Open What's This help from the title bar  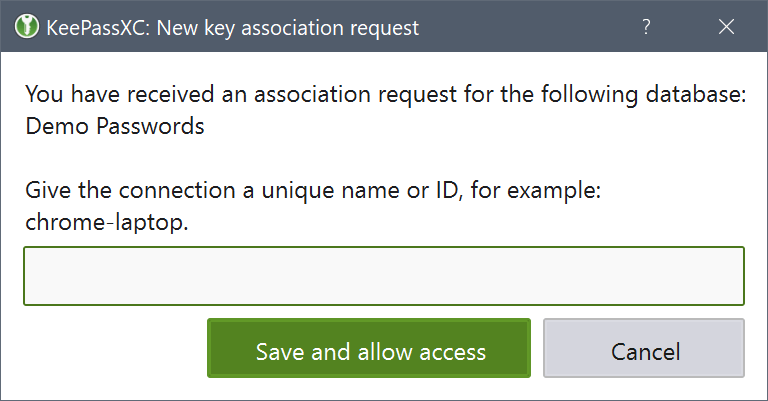pos(647,28)
